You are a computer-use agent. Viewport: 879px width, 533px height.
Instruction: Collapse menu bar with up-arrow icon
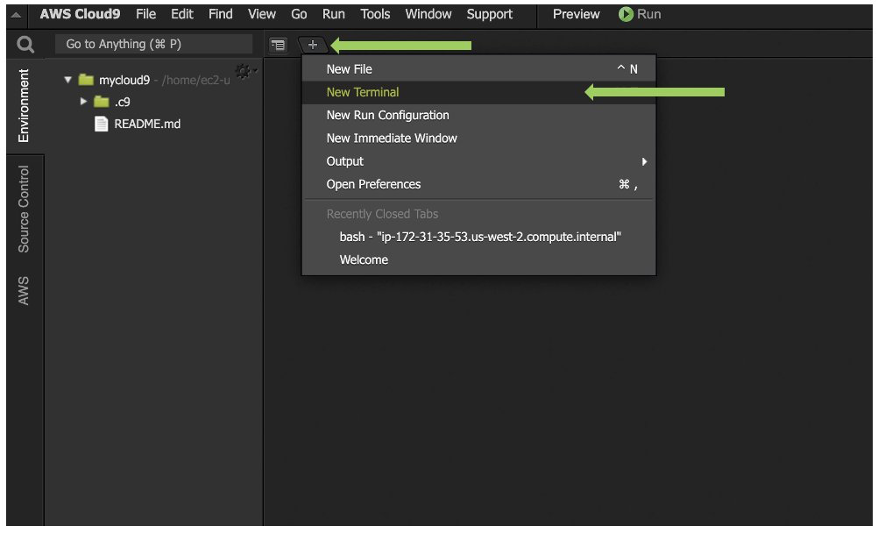[16, 15]
